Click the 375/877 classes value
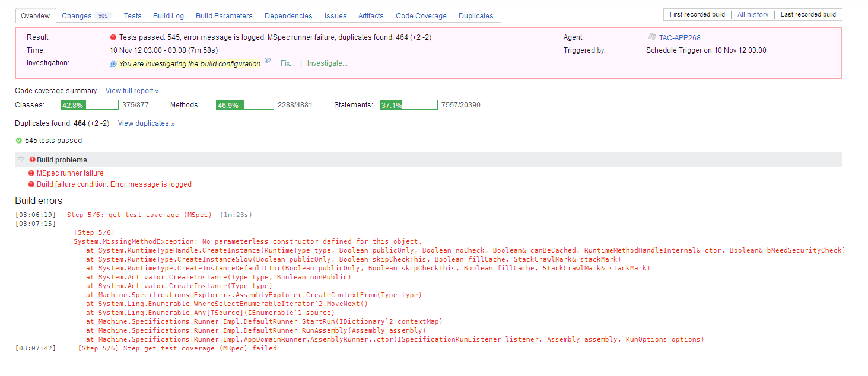This screenshot has height=376, width=868. (135, 105)
